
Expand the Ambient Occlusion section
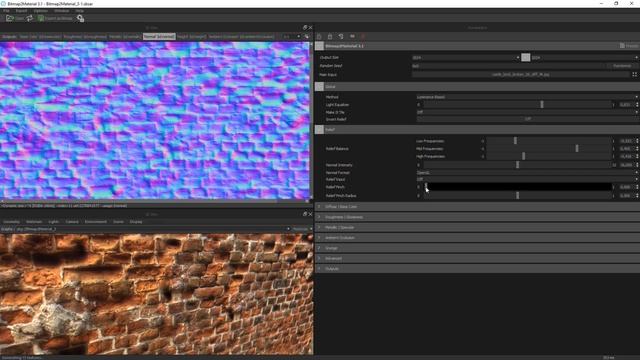pos(319,238)
